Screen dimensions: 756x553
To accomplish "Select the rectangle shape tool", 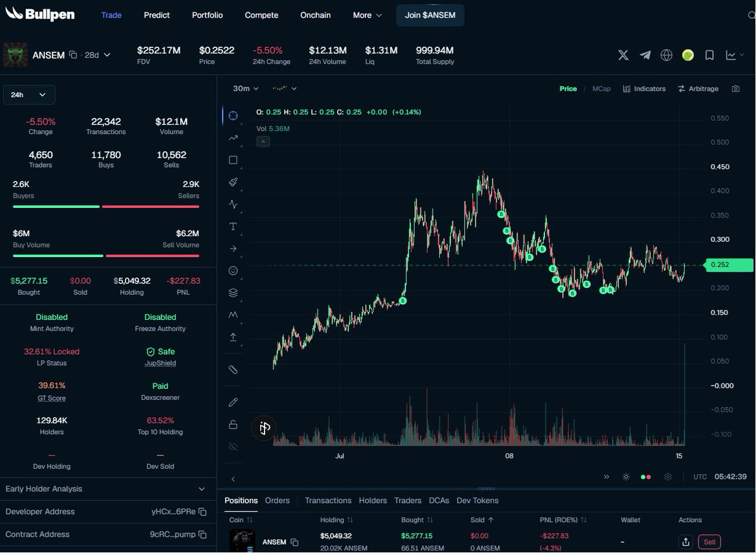I will tap(233, 160).
